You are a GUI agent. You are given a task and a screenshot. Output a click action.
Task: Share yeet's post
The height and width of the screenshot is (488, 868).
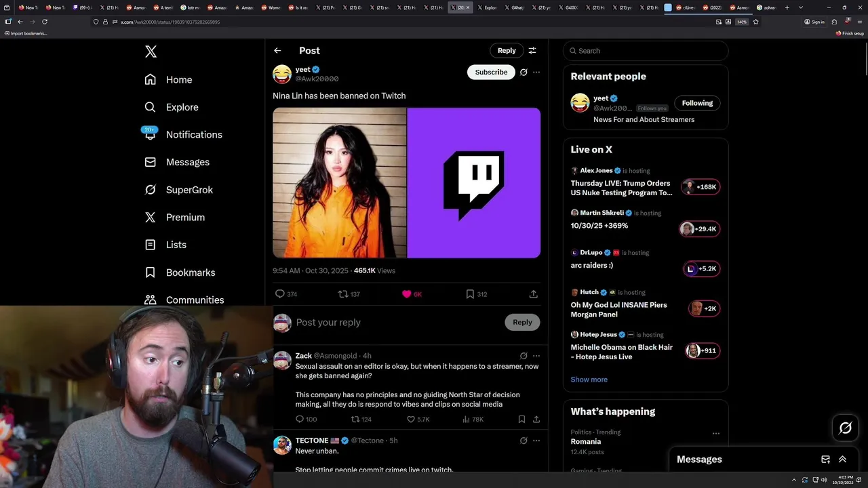tap(534, 294)
